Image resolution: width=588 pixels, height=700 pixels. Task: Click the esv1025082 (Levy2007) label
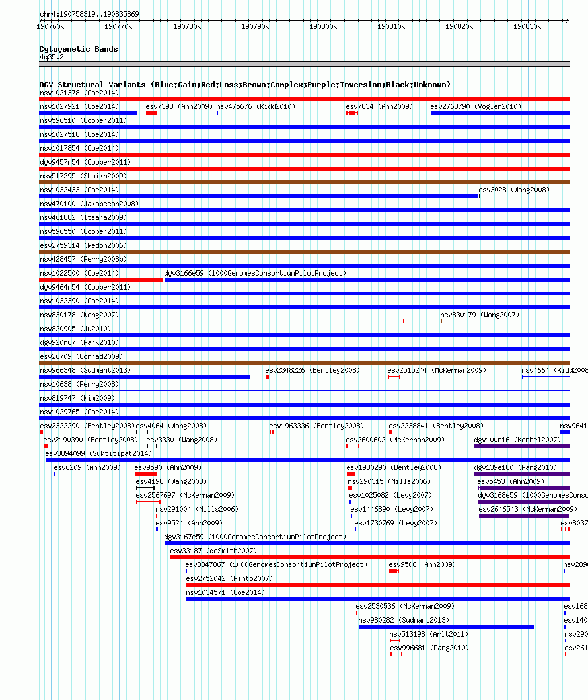pyautogui.click(x=390, y=495)
